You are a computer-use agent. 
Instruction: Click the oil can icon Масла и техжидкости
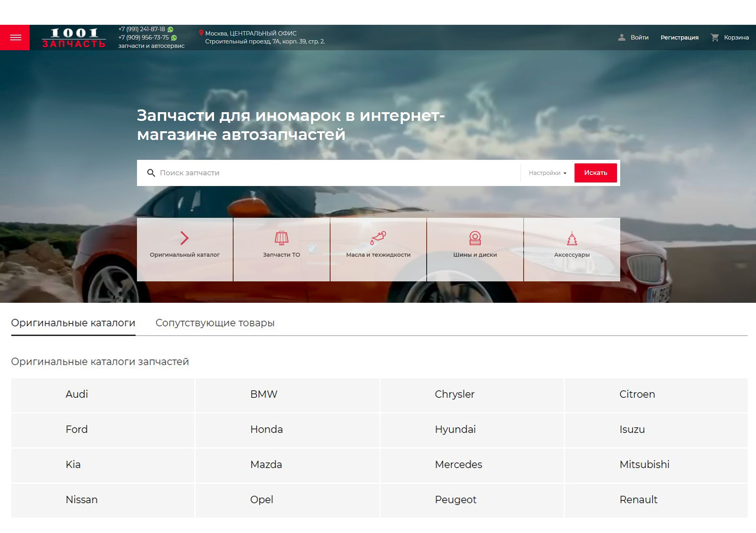(378, 238)
